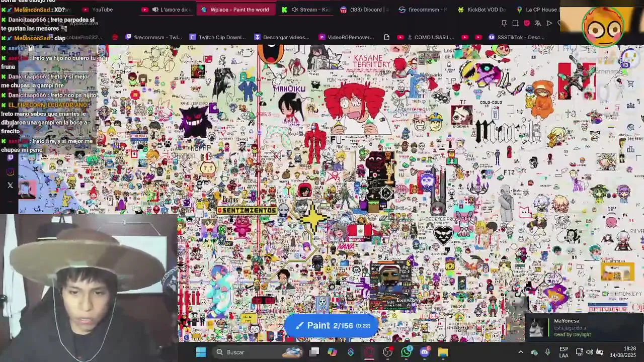Open the Windows Start menu
This screenshot has height=362, width=644.
(201, 352)
